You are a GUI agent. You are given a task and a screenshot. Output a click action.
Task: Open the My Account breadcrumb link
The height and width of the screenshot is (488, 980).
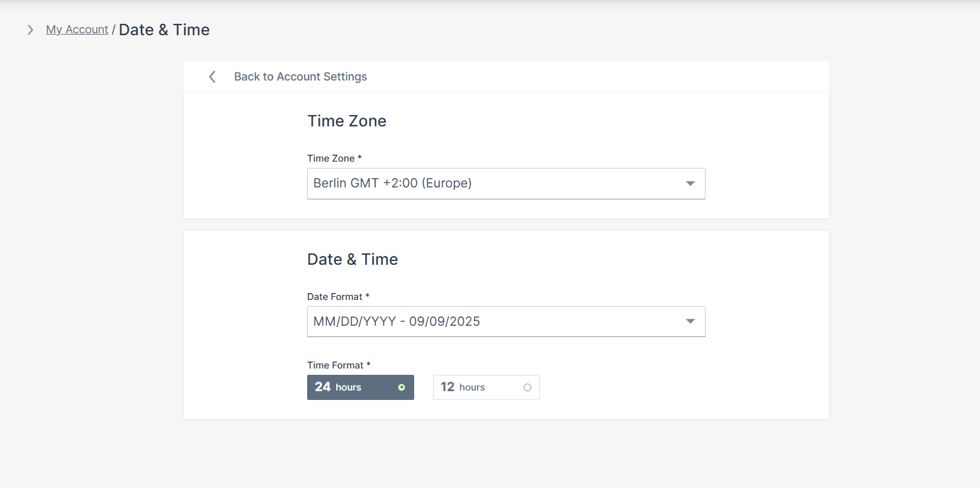point(77,30)
